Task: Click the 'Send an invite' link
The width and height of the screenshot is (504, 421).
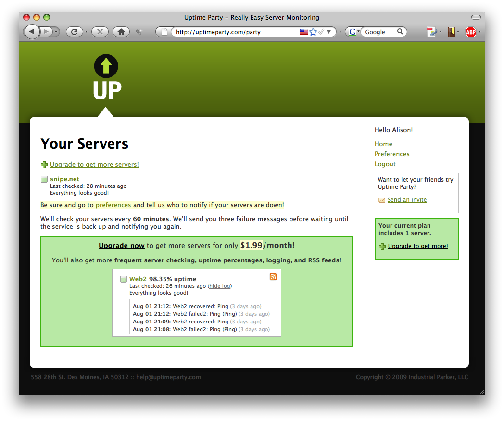Action: point(407,200)
